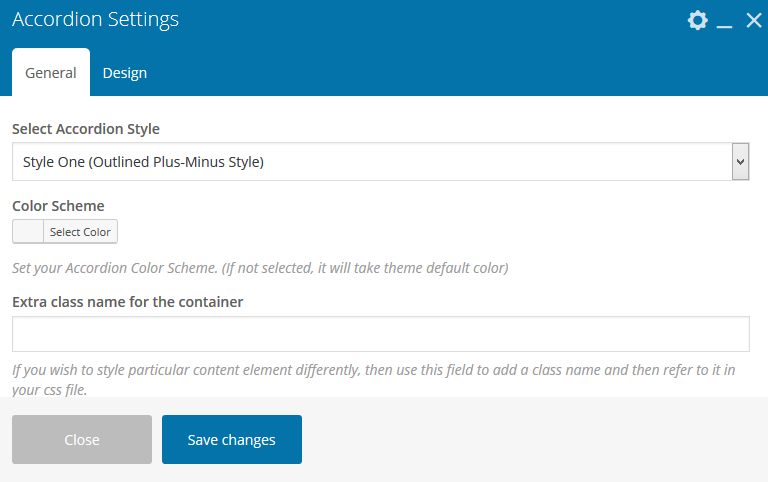Select the "Style One (Outlined Plus-Minus Style)" option text

(x=144, y=161)
